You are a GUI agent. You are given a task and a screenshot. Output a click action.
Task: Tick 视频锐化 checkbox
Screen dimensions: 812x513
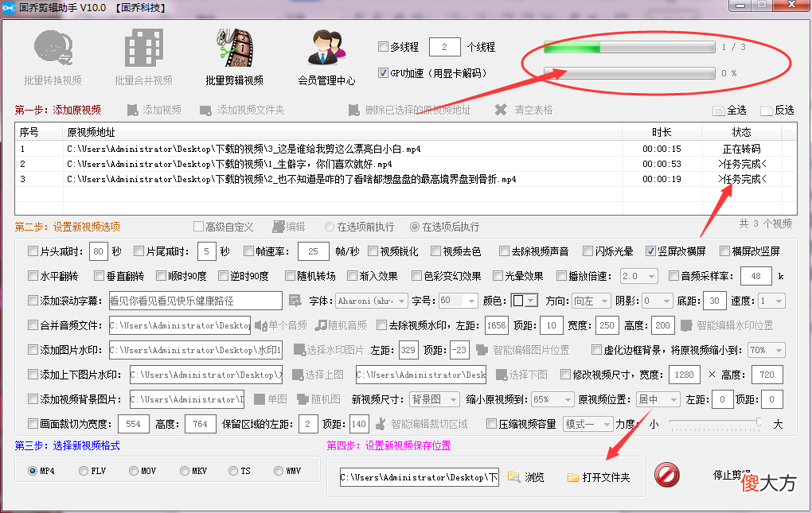tap(373, 251)
